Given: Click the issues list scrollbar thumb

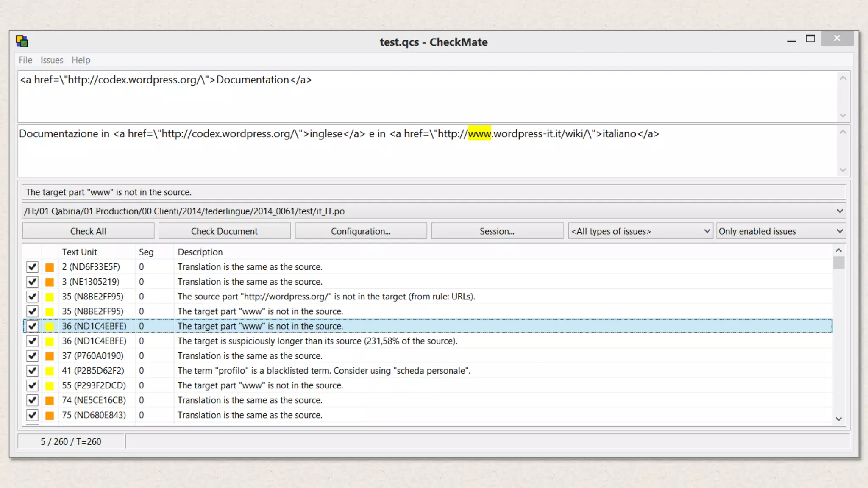Looking at the screenshot, I should pyautogui.click(x=839, y=263).
